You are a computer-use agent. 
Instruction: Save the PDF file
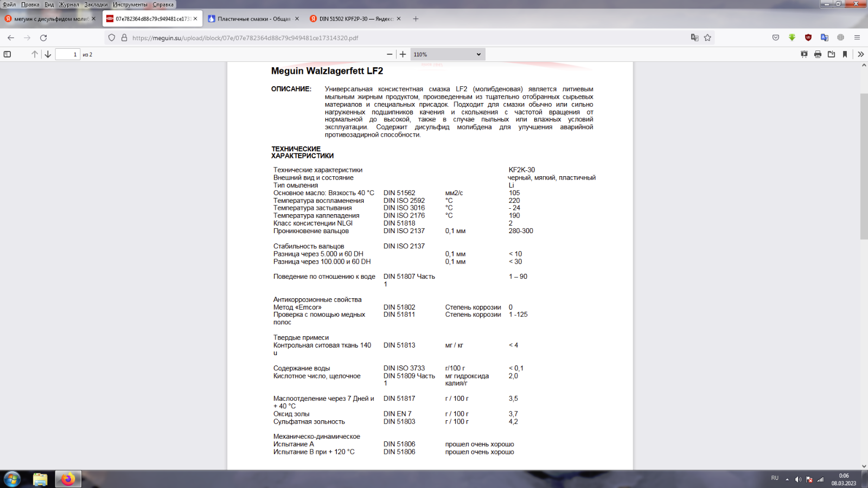(831, 54)
